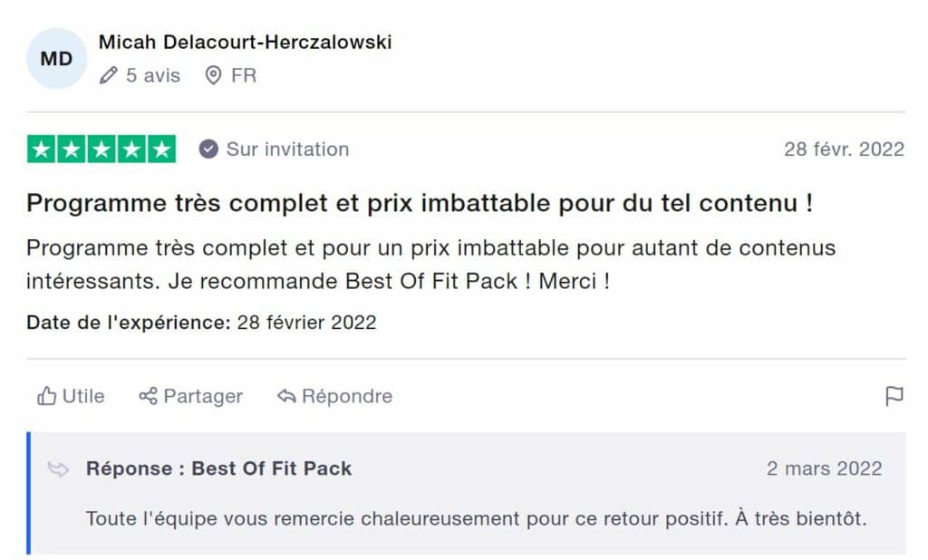Click the arrow icon before Réponse : Best Of Fit Pack

click(59, 468)
